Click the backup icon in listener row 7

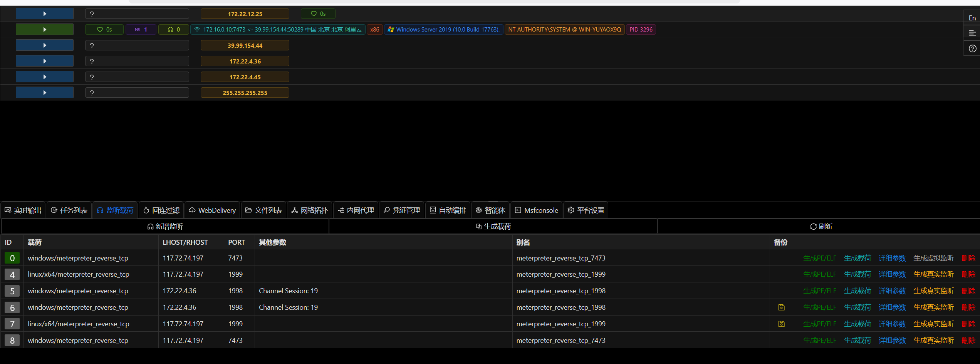pyautogui.click(x=781, y=324)
